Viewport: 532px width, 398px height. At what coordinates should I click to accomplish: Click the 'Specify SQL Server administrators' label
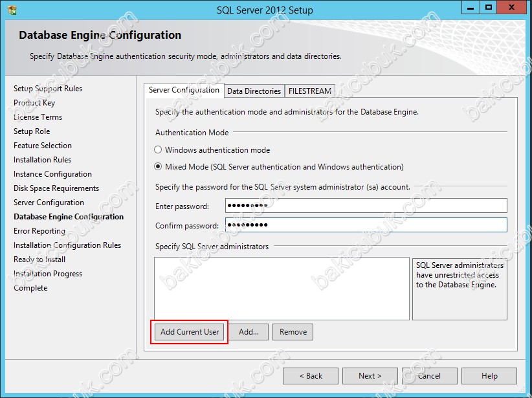(x=212, y=247)
